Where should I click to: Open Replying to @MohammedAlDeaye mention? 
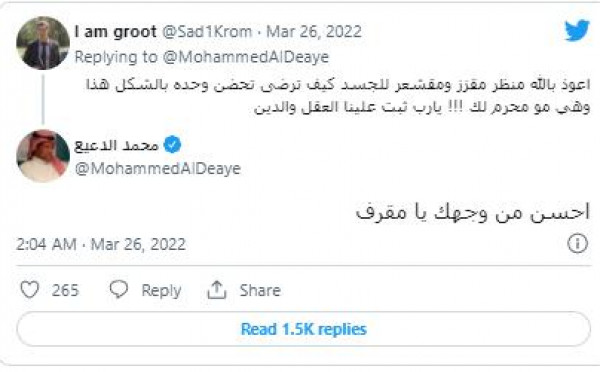[246, 57]
